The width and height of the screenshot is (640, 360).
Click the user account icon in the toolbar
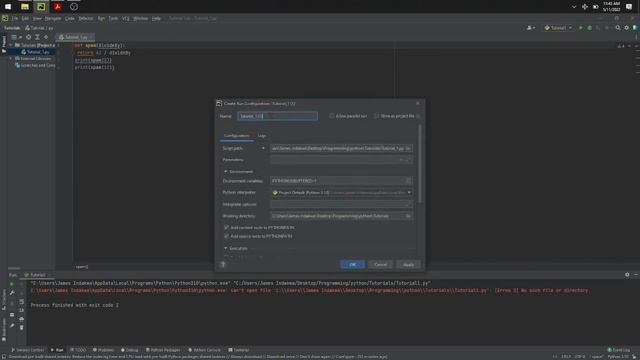(530, 28)
